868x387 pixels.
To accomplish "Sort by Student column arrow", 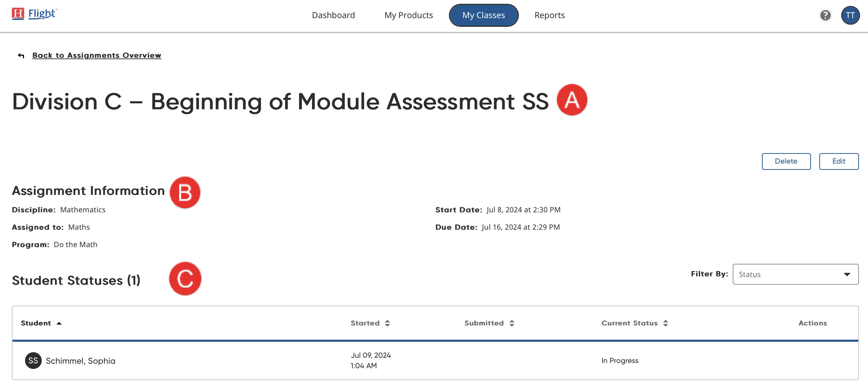I will click(x=59, y=323).
